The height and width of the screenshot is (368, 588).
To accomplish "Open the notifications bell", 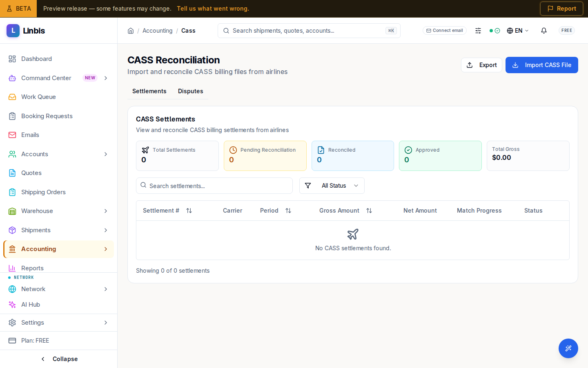I will (544, 31).
